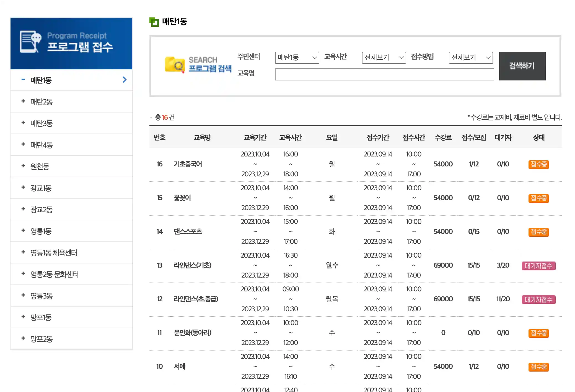Viewport: 575px width, 392px height.
Task: Collapse the 매탄1동 minus icon
Action: (x=23, y=80)
